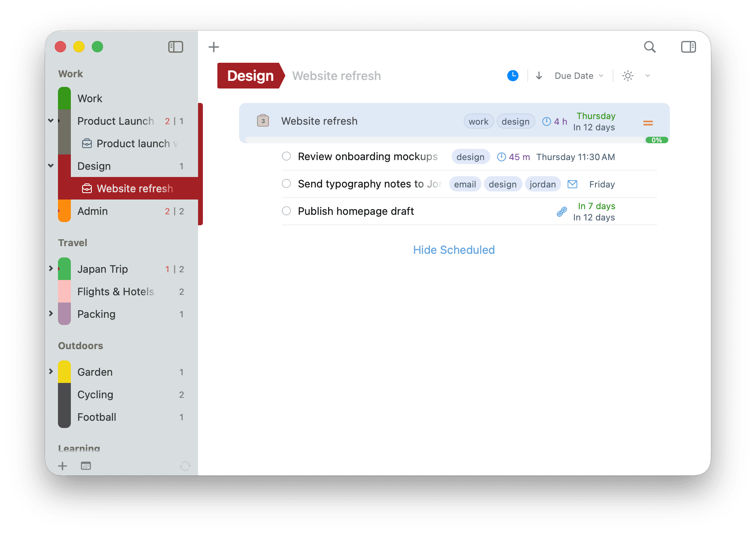Screen dimensions: 756x535
Task: Click the green color swatch of Work list
Action: point(64,99)
